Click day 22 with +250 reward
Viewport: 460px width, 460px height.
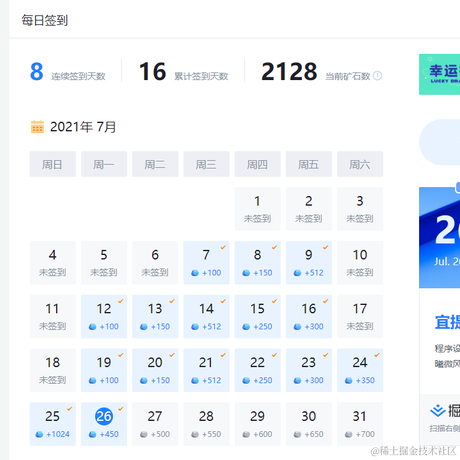[x=258, y=370]
